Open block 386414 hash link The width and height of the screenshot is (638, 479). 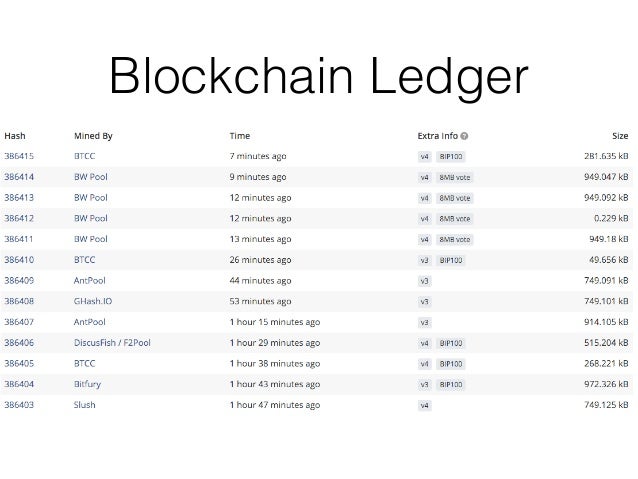point(19,177)
